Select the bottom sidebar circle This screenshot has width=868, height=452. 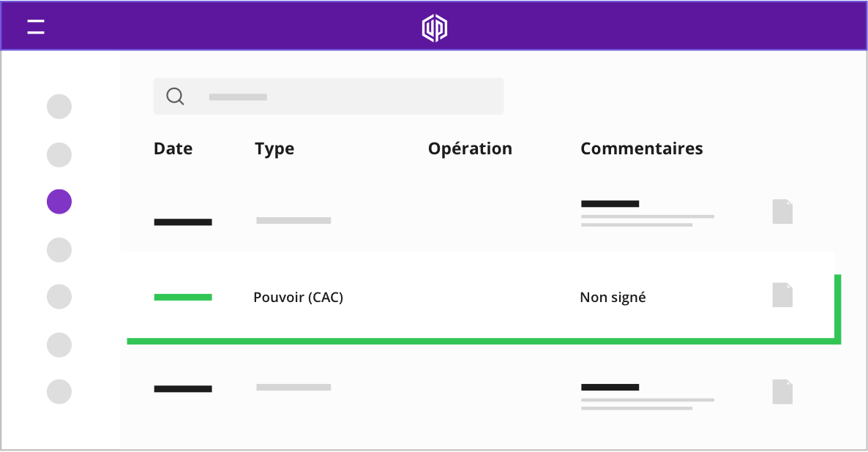[x=59, y=392]
